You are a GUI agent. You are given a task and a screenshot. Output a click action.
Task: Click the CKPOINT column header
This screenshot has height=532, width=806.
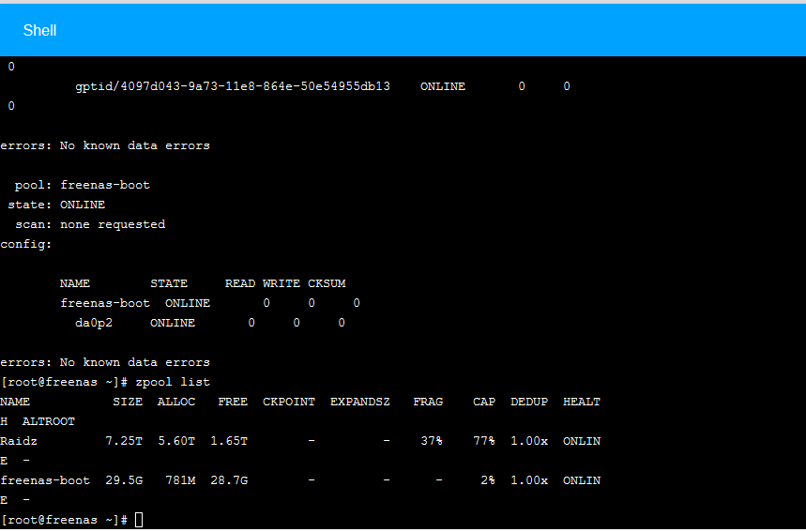289,402
